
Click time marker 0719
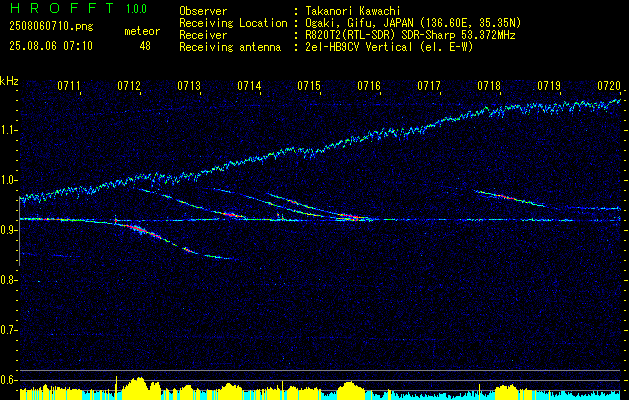click(x=549, y=85)
